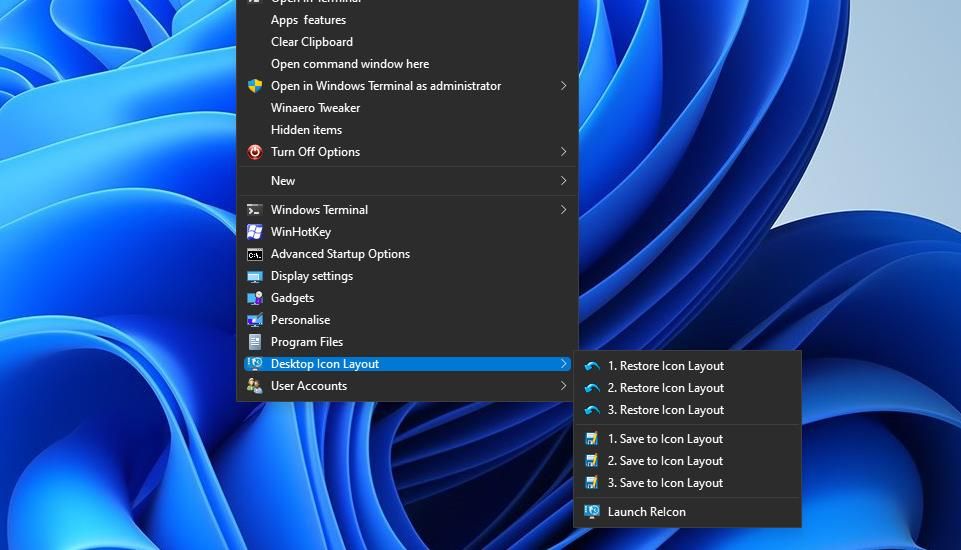The height and width of the screenshot is (550, 961).
Task: Click the Turn Off Options power icon
Action: [255, 152]
